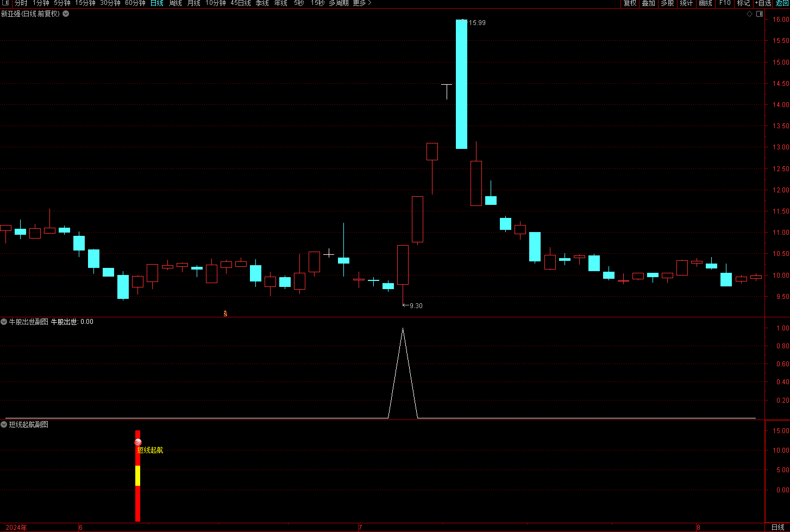Switch to 季线 quarterly chart
The width and height of the screenshot is (790, 532).
click(262, 3)
